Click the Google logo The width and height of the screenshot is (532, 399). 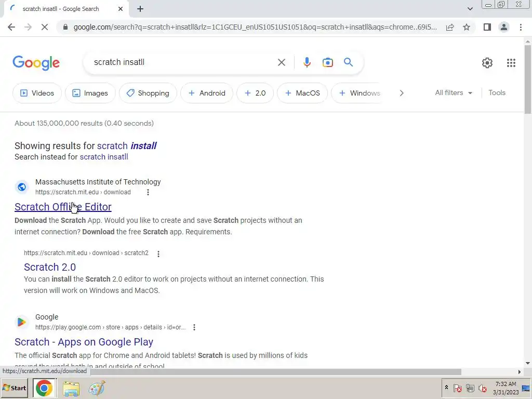coord(36,63)
